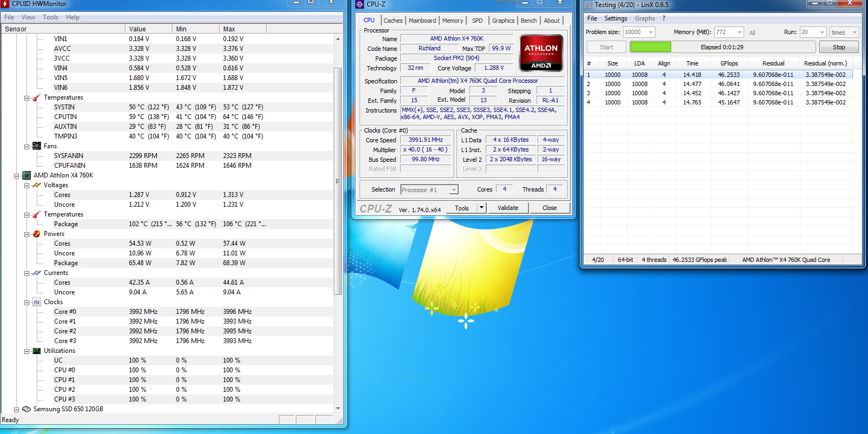Switch to the Graphics tab in CPU-Z
Image resolution: width=868 pixels, height=434 pixels.
(x=503, y=21)
